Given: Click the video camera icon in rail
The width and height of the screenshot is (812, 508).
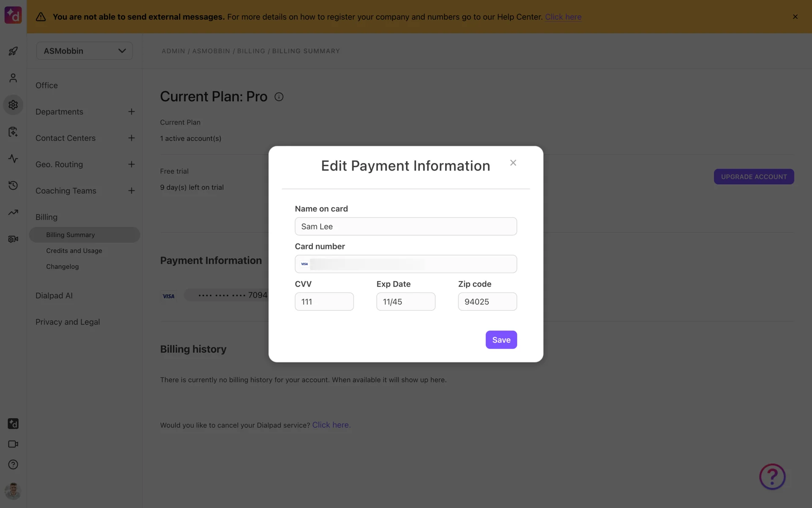Looking at the screenshot, I should pyautogui.click(x=13, y=444).
